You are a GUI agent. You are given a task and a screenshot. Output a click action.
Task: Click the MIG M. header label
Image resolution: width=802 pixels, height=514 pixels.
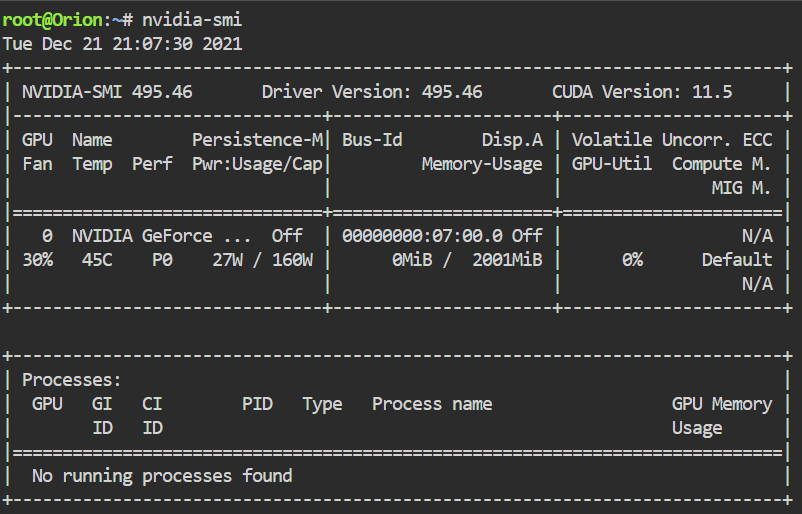pyautogui.click(x=741, y=188)
